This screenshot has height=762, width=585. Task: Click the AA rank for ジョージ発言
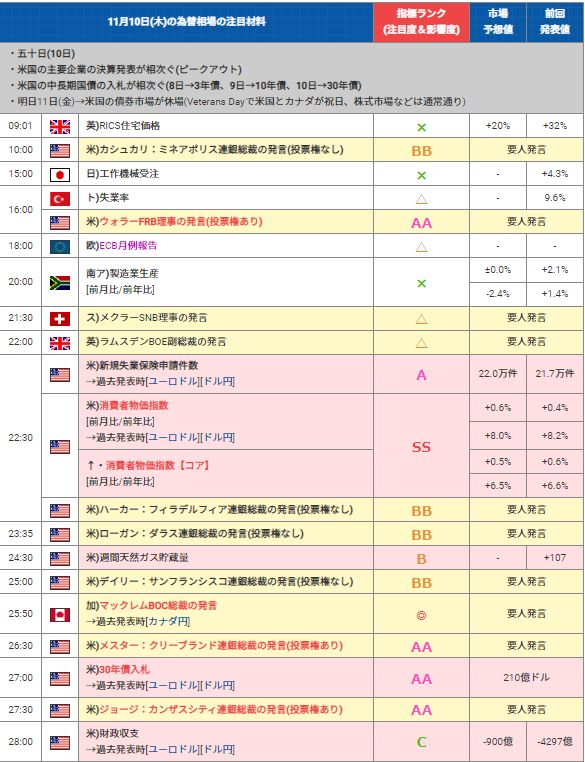coord(421,710)
